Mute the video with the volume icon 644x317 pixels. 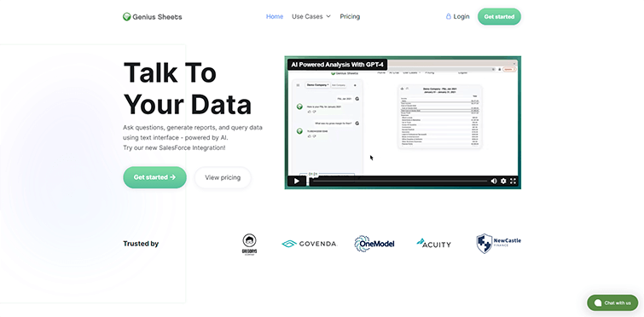tap(494, 181)
